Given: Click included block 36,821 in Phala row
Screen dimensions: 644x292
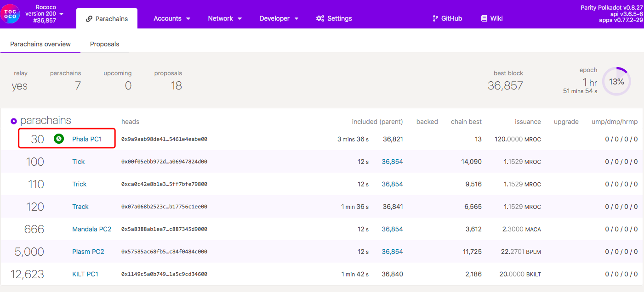Looking at the screenshot, I should click(x=393, y=139).
